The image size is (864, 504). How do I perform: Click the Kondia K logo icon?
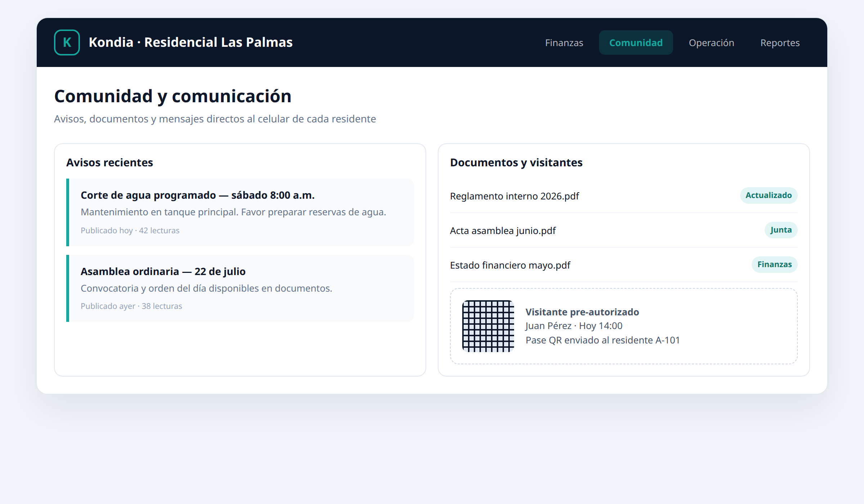coord(67,42)
